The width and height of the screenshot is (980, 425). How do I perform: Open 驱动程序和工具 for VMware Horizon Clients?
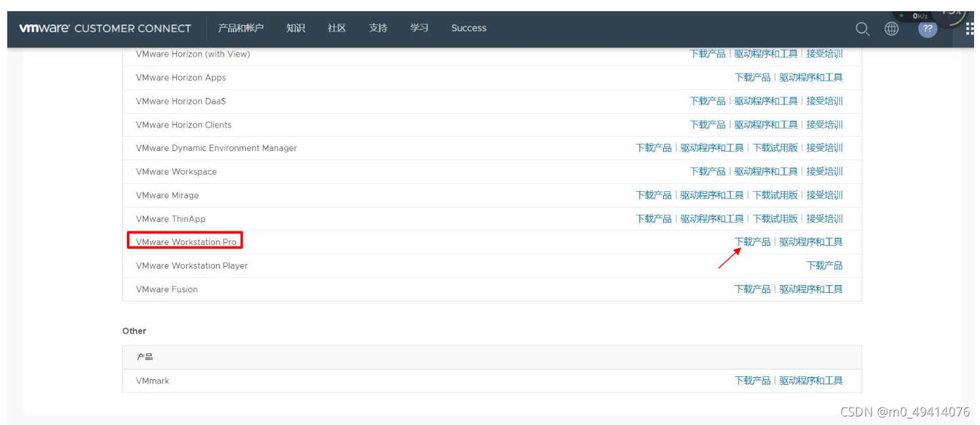(766, 125)
